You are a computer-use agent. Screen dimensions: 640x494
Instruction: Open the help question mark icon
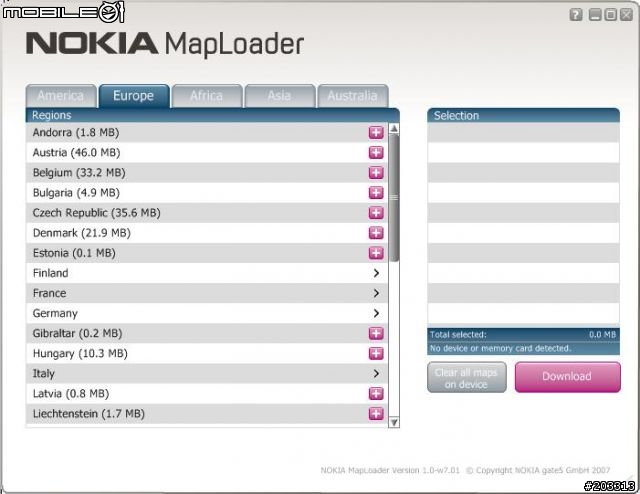[576, 15]
